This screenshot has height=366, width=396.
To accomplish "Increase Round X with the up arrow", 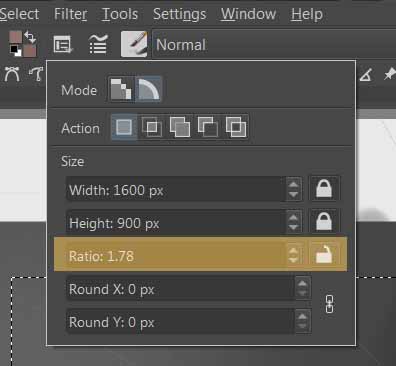I will pyautogui.click(x=302, y=284).
